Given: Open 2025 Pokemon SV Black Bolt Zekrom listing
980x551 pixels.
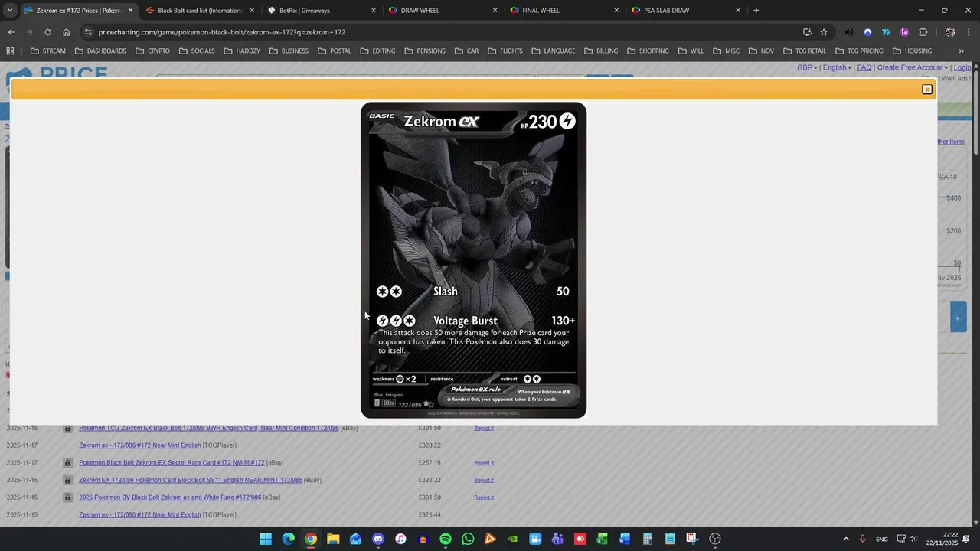Looking at the screenshot, I should coord(170,497).
